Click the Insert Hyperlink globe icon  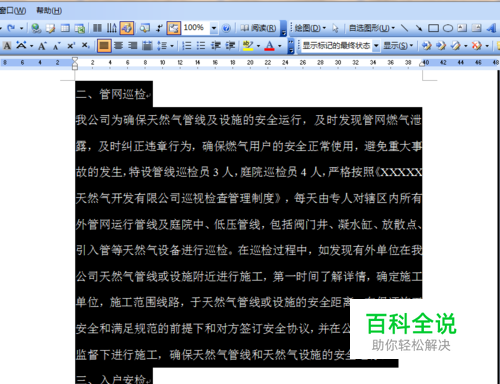tap(36, 28)
